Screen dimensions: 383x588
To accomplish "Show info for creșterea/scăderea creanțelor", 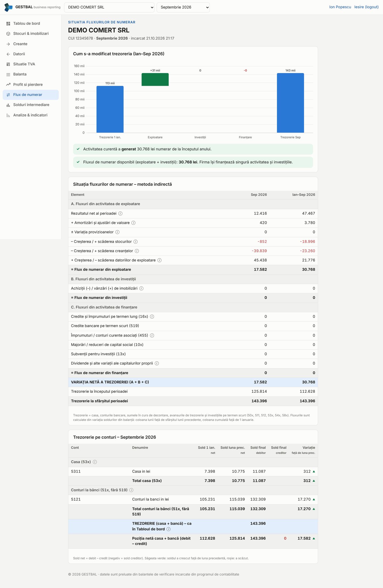I will 137,251.
